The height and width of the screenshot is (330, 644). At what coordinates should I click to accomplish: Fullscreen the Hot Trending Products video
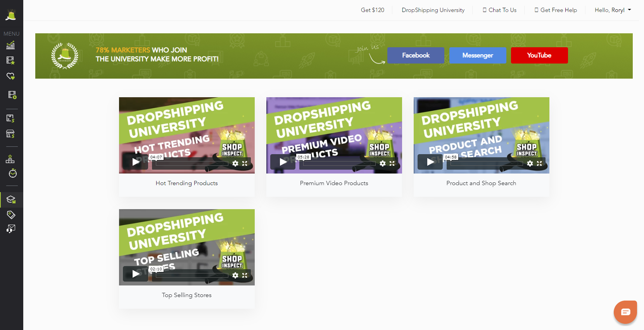(245, 163)
